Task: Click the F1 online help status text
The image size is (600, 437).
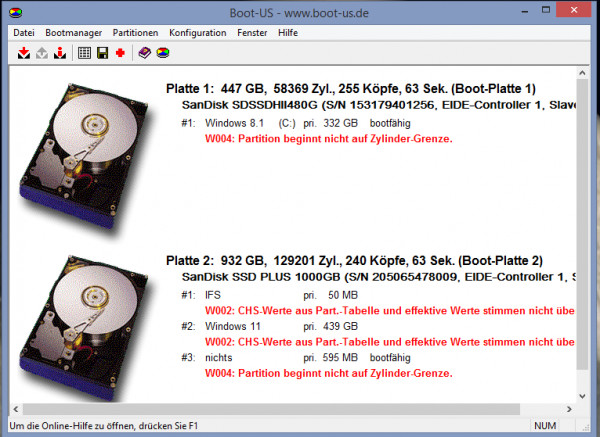Action: pyautogui.click(x=104, y=426)
